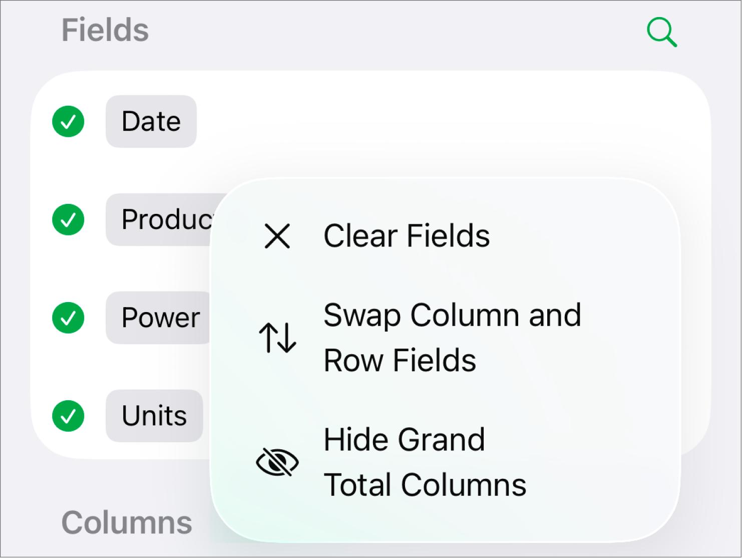Choose the Power field chip

[x=159, y=318]
